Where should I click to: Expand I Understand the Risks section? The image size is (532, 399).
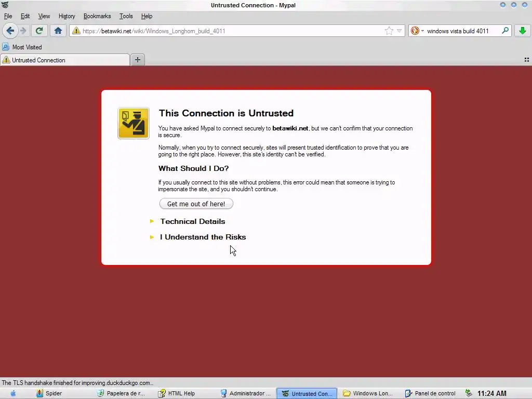click(203, 237)
